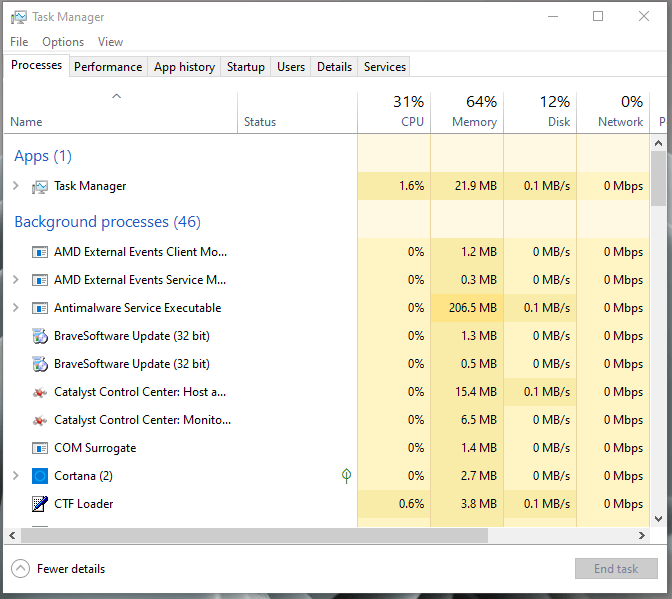Click the 1.6% CPU cell
Viewport: 672px width, 599px height.
coord(394,186)
